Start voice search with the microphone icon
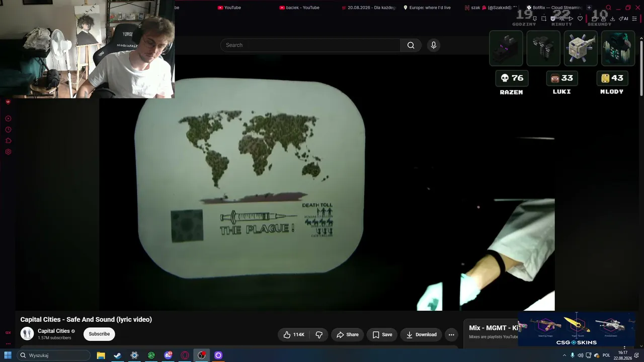 434,45
